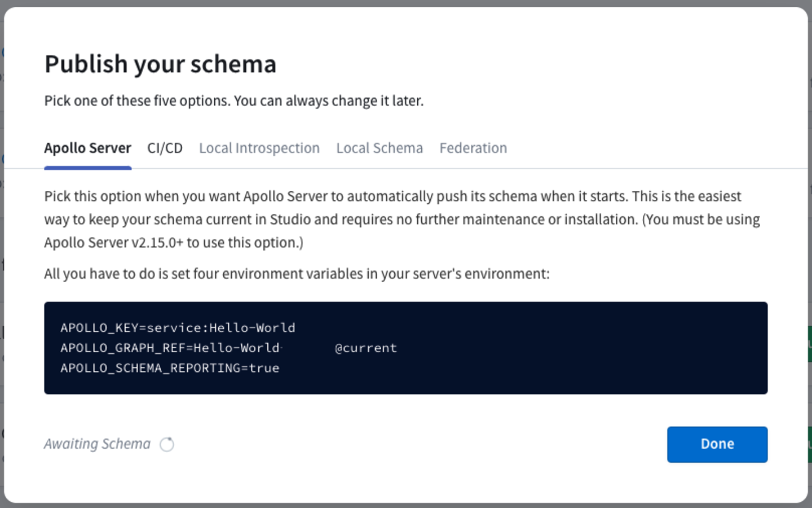Switch to the CI/CD tab

coord(165,148)
